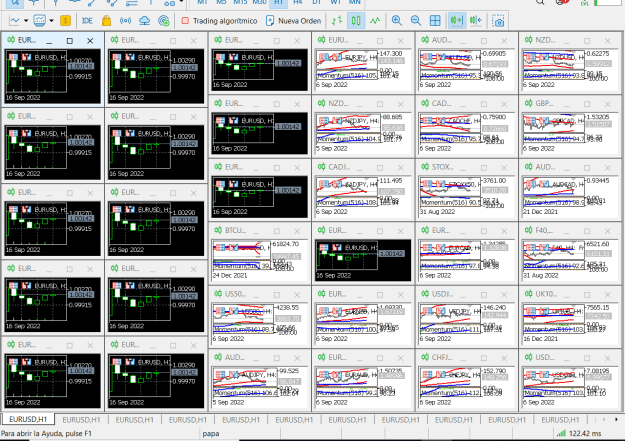Click the Nueva Orden button
This screenshot has height=441, width=625.
pos(293,21)
